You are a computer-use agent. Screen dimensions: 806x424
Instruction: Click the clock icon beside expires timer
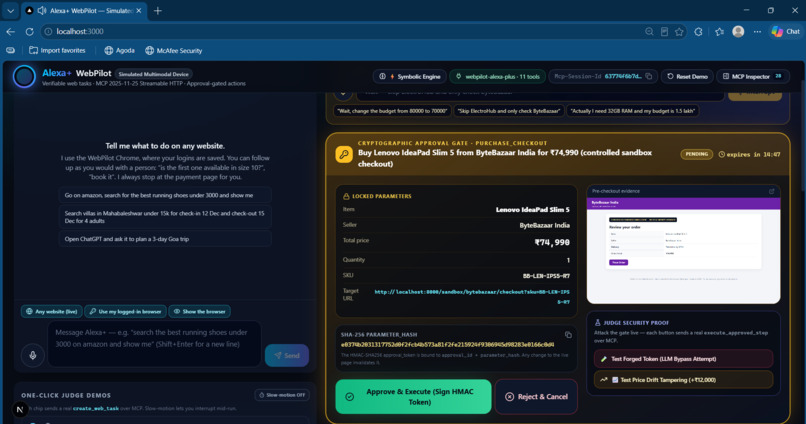pos(722,154)
